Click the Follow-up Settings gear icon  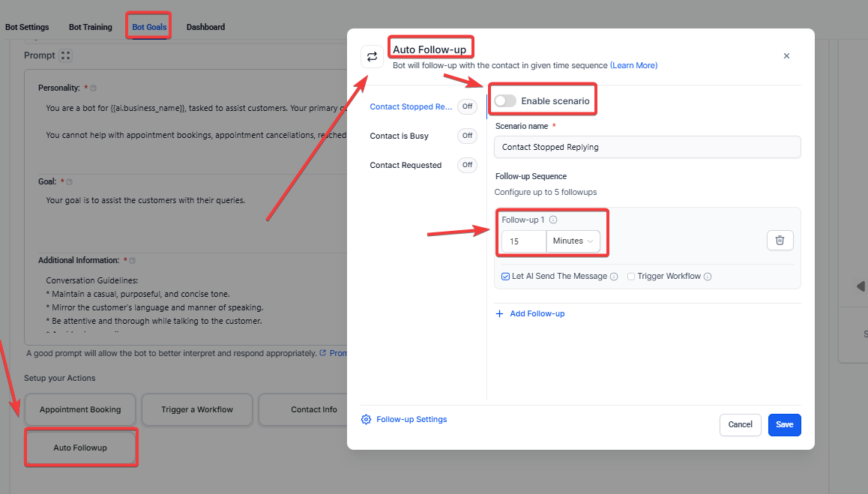tap(366, 420)
